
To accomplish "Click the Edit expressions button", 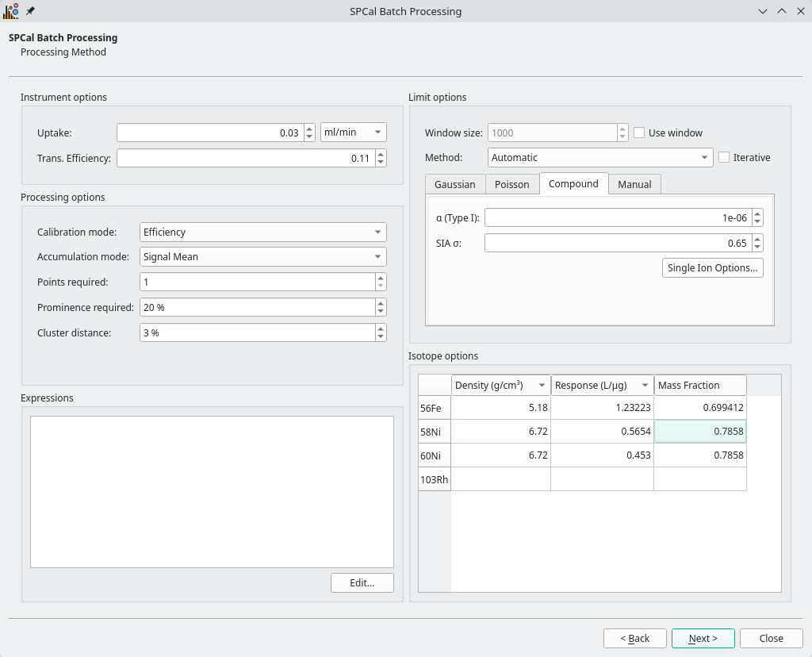I will pos(362,583).
